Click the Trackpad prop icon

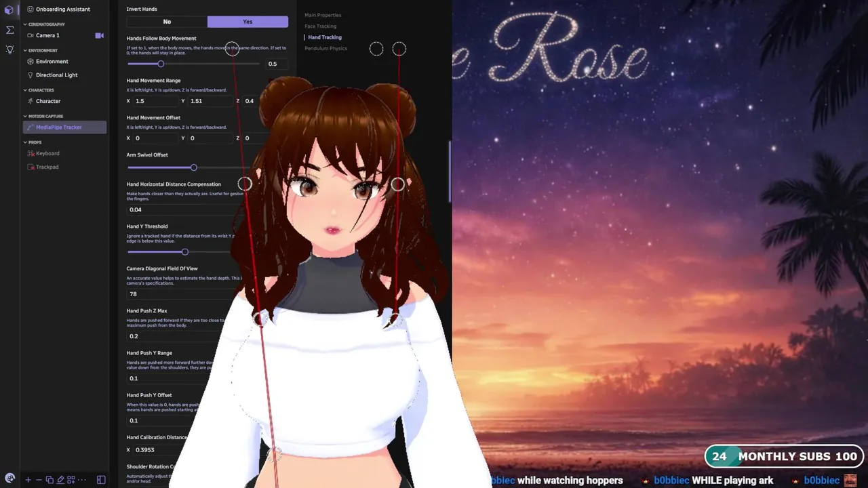(31, 167)
